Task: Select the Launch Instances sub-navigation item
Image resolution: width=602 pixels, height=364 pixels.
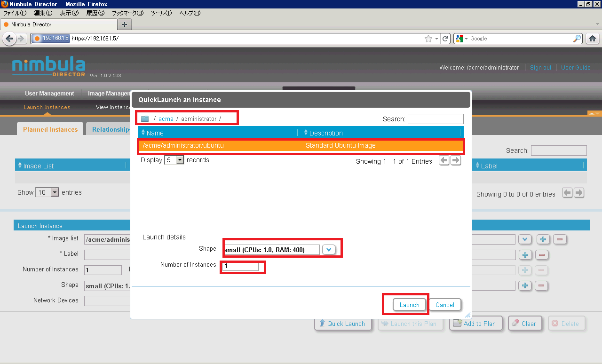Action: pos(47,107)
